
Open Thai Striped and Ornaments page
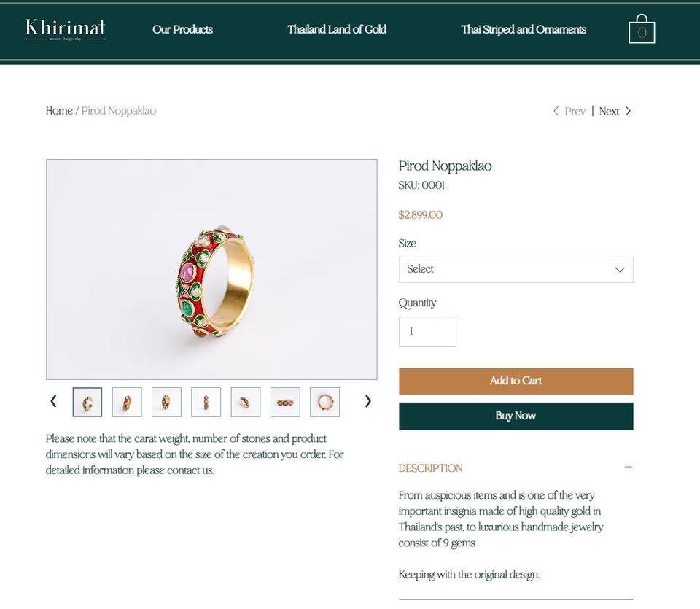[524, 29]
